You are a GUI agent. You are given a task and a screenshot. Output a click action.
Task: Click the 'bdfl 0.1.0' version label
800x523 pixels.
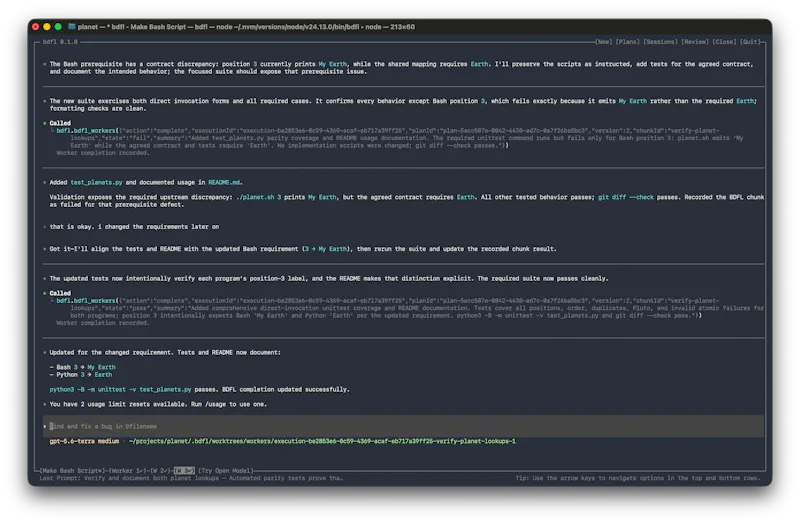(60, 42)
